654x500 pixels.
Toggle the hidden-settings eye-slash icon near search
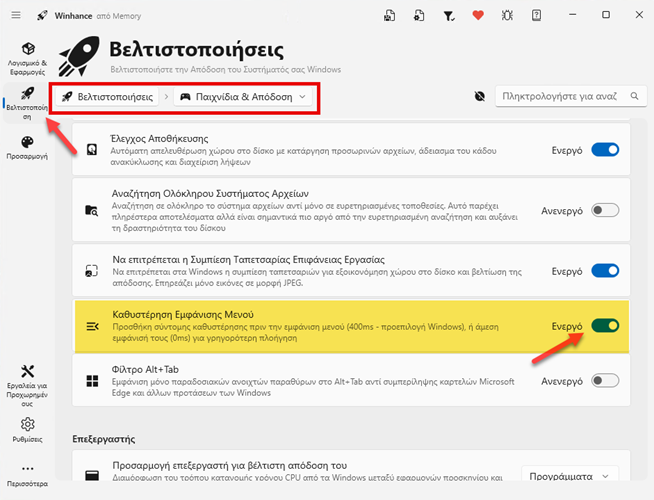[x=480, y=96]
